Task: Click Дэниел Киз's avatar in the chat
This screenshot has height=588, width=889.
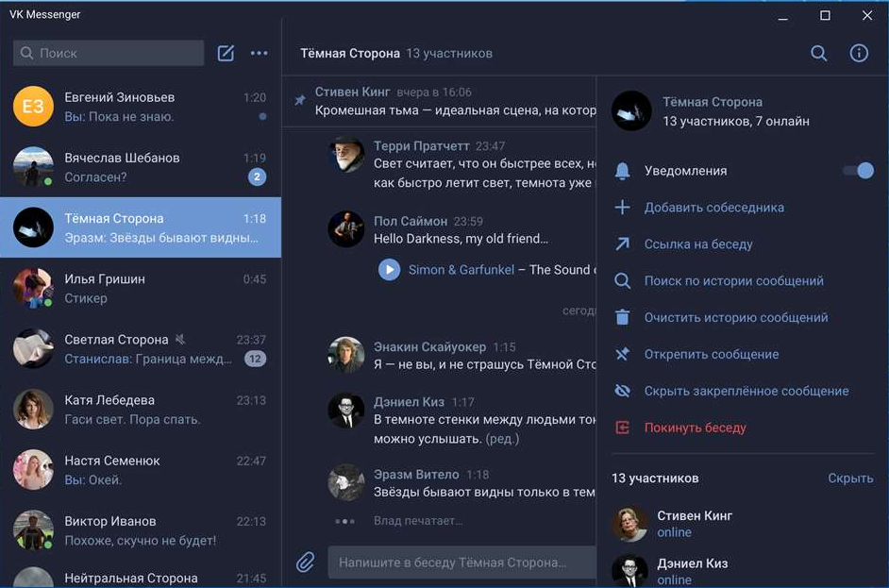Action: coord(346,410)
